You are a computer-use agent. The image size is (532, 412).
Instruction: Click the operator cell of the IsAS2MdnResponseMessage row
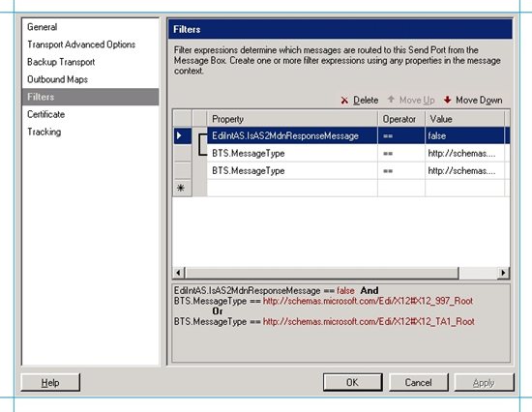401,135
